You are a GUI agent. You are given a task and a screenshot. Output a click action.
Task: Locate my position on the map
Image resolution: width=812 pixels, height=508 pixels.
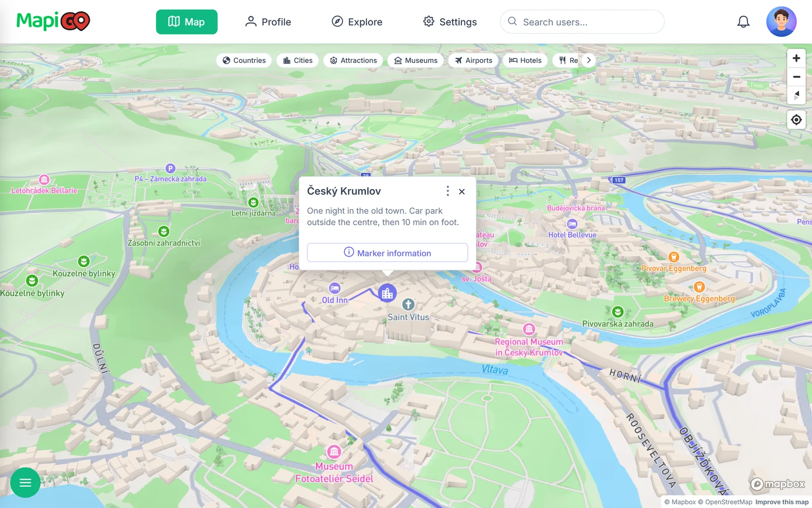796,120
